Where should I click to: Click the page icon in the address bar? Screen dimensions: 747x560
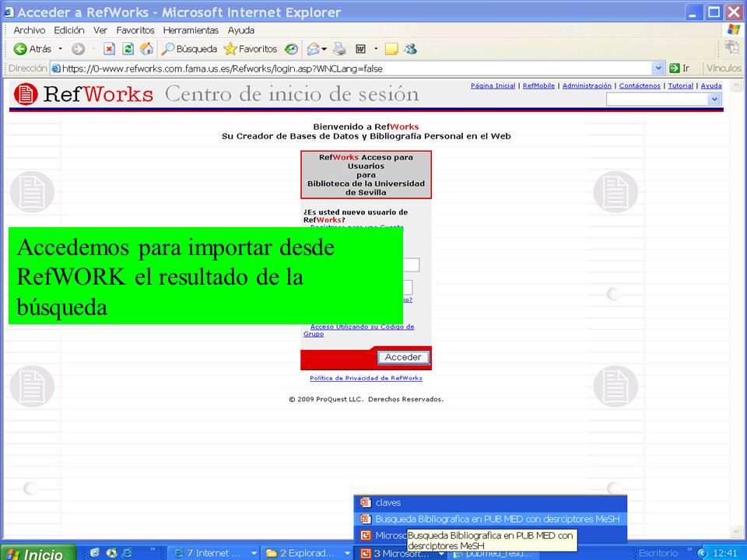(x=56, y=68)
